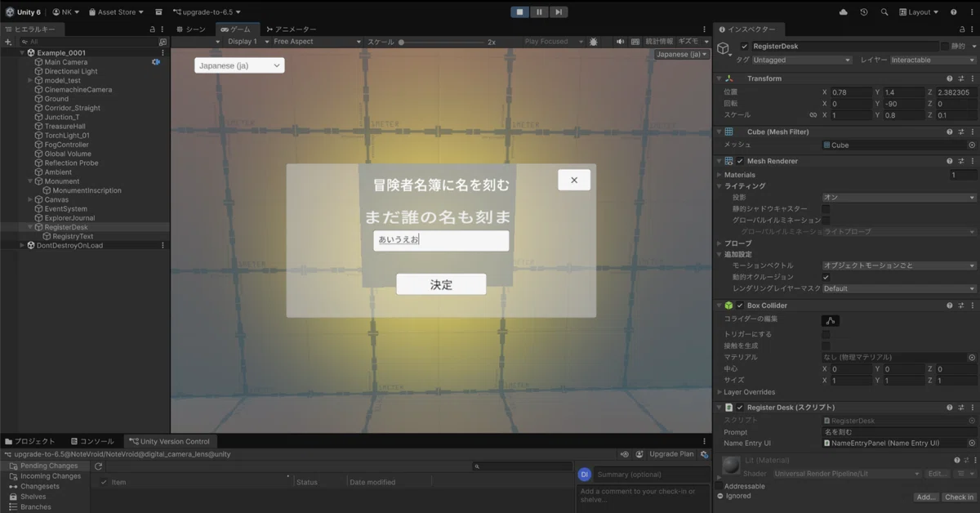Open the upgrade-to-6.5 branch dropdown

point(206,12)
